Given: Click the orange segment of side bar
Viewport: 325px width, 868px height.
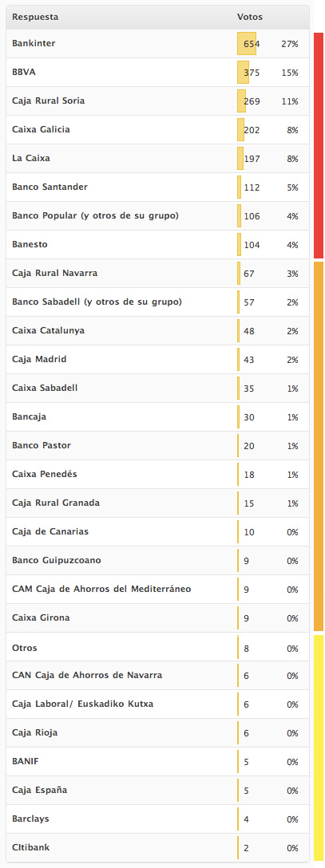Looking at the screenshot, I should click(319, 446).
